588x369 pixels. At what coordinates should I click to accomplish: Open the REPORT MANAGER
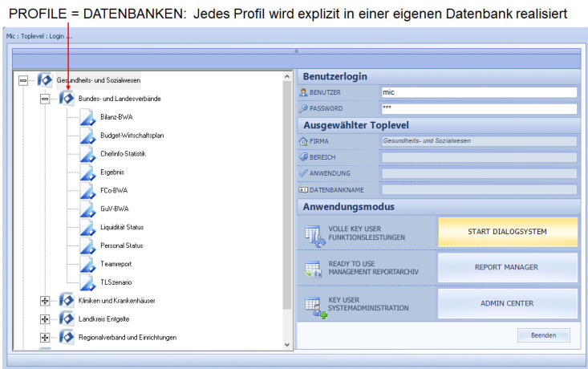[x=507, y=268]
